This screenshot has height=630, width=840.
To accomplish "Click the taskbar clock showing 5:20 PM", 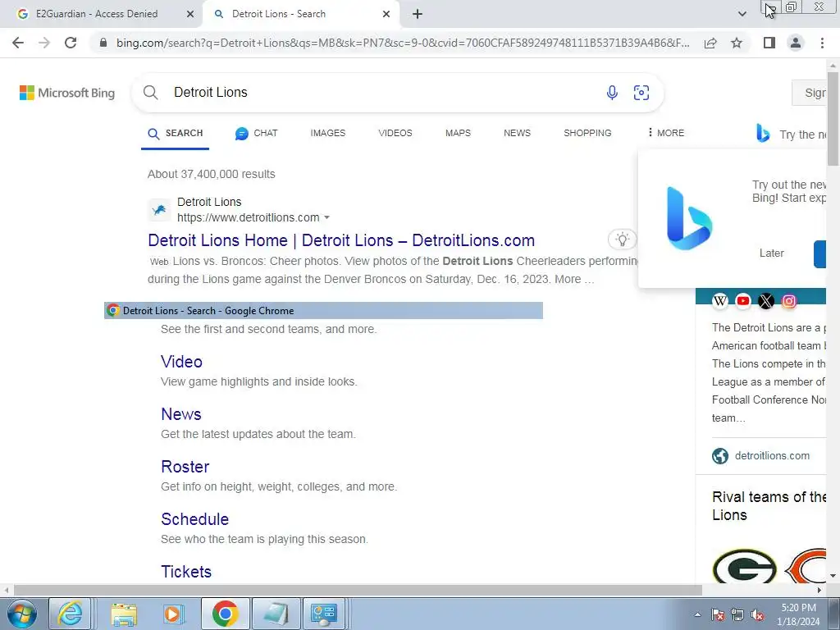I will 798,614.
